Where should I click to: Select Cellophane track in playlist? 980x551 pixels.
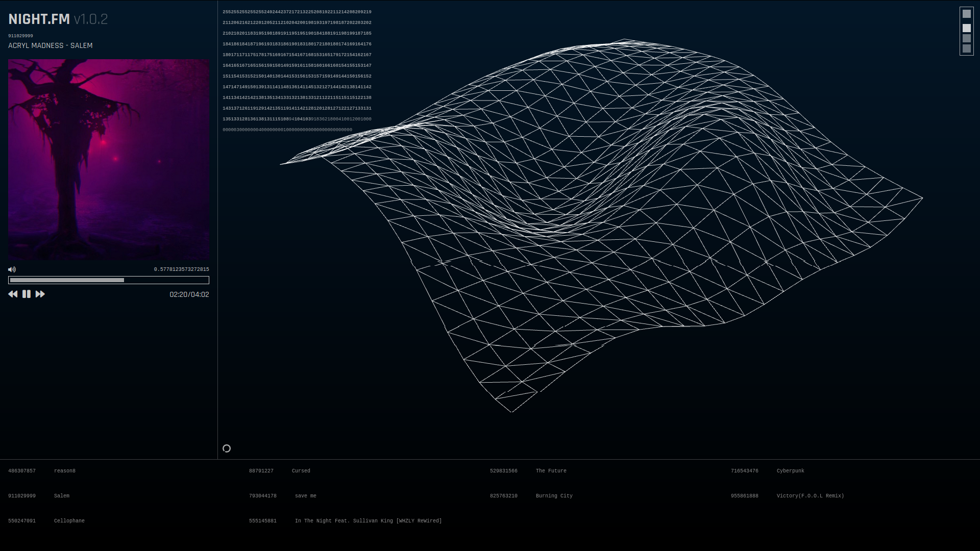(x=69, y=520)
